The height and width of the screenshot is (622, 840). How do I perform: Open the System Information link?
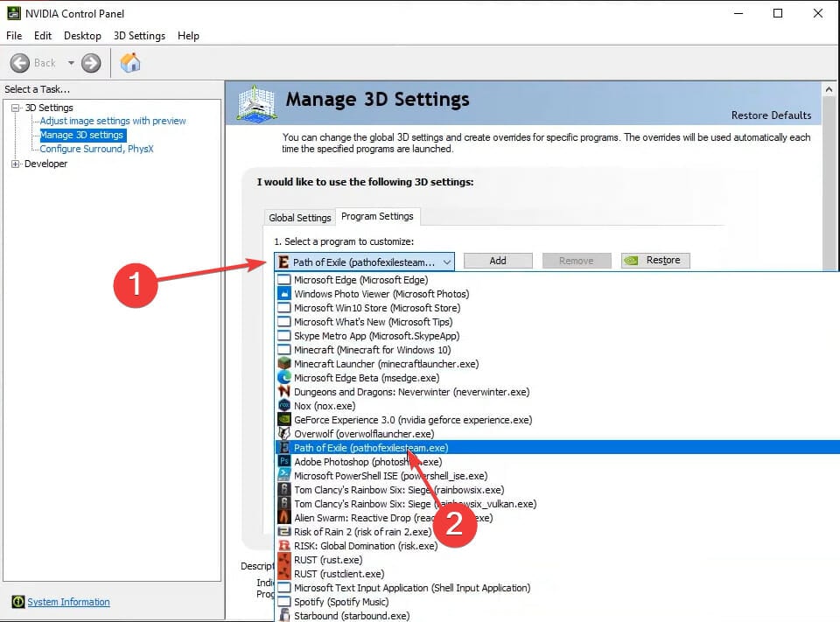[68, 602]
